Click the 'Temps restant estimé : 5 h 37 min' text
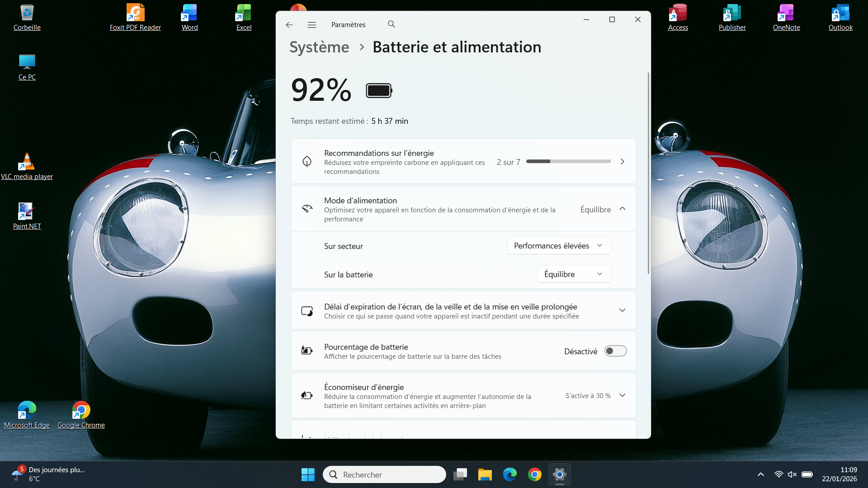Screen dimensions: 868x488 pyautogui.click(x=349, y=121)
